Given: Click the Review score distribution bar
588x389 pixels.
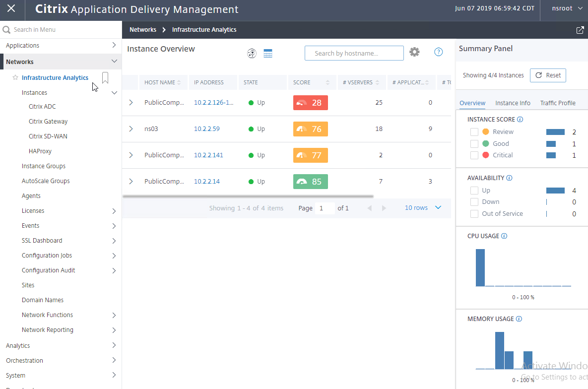Looking at the screenshot, I should coord(555,132).
